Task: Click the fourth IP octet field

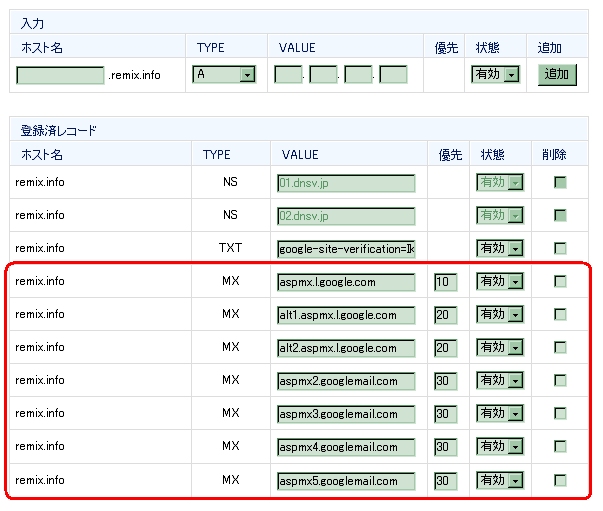Action: pyautogui.click(x=393, y=75)
